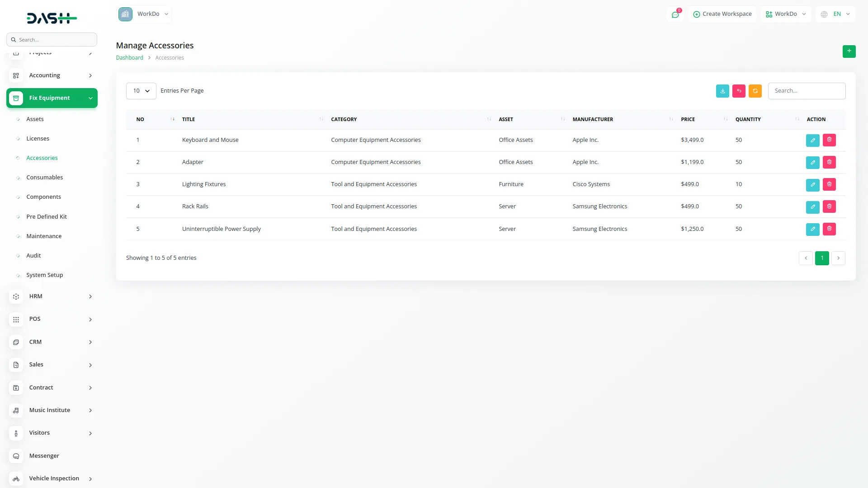
Task: Click the orange refresh icon
Action: 755,91
